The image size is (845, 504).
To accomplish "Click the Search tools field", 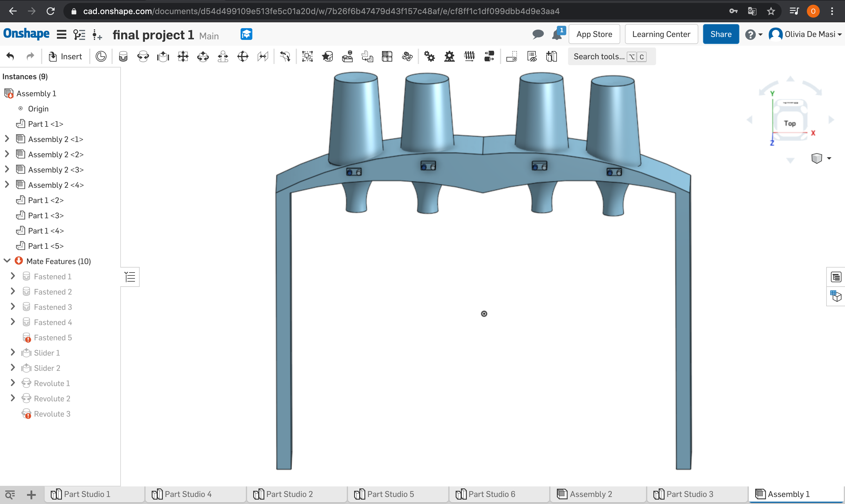I will 611,56.
